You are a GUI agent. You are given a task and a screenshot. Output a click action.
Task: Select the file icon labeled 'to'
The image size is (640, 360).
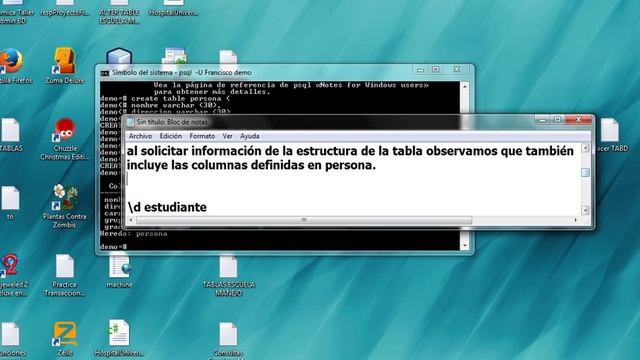(10, 198)
